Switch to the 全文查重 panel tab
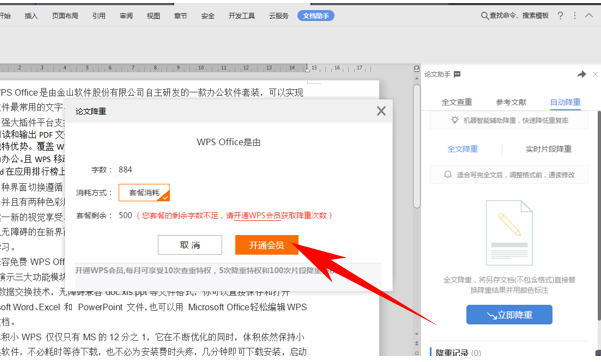This screenshot has height=362, width=601. click(x=457, y=102)
